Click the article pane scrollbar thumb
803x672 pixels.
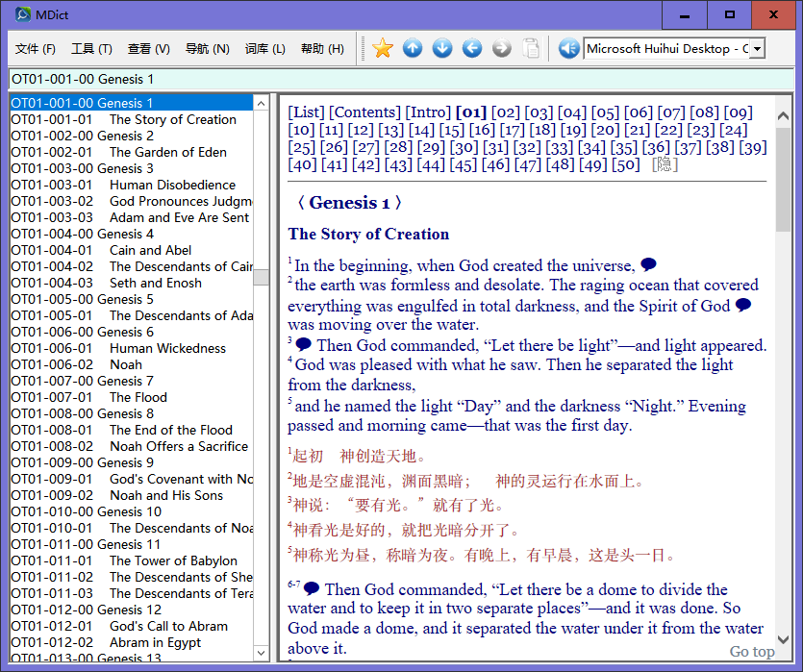click(783, 179)
